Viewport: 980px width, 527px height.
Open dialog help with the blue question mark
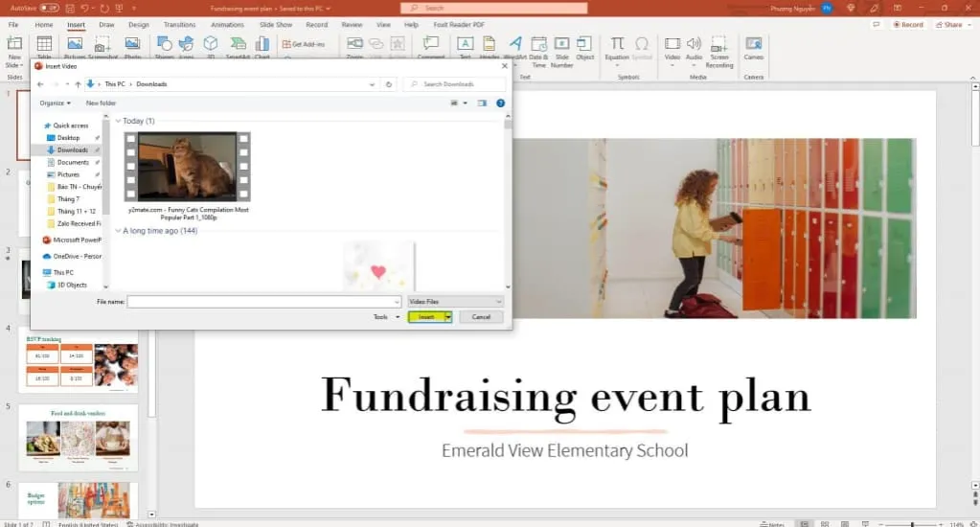point(500,103)
